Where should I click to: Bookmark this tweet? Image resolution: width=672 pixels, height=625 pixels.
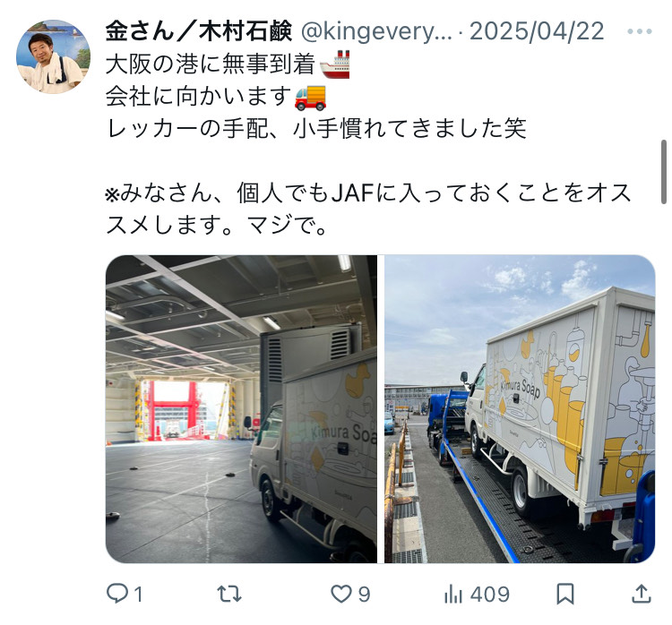pos(565,595)
